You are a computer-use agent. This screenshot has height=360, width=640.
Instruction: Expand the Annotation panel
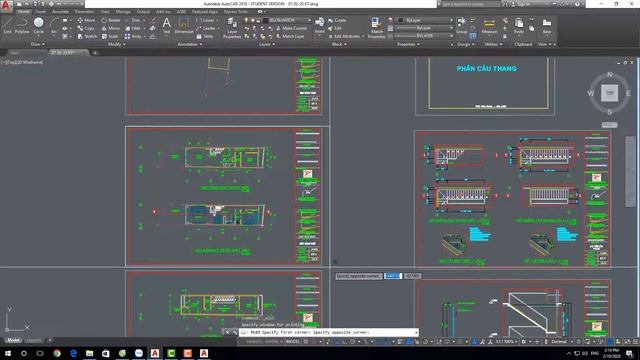coord(190,44)
